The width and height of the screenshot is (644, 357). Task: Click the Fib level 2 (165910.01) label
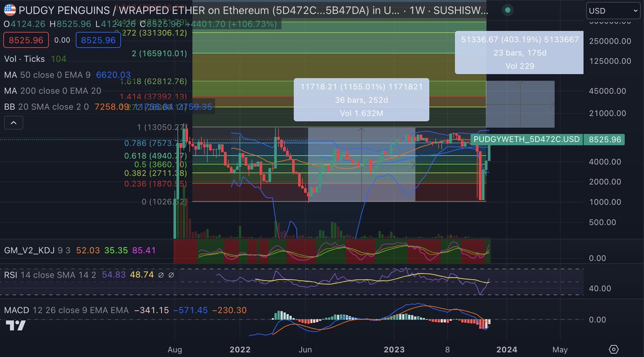(159, 54)
